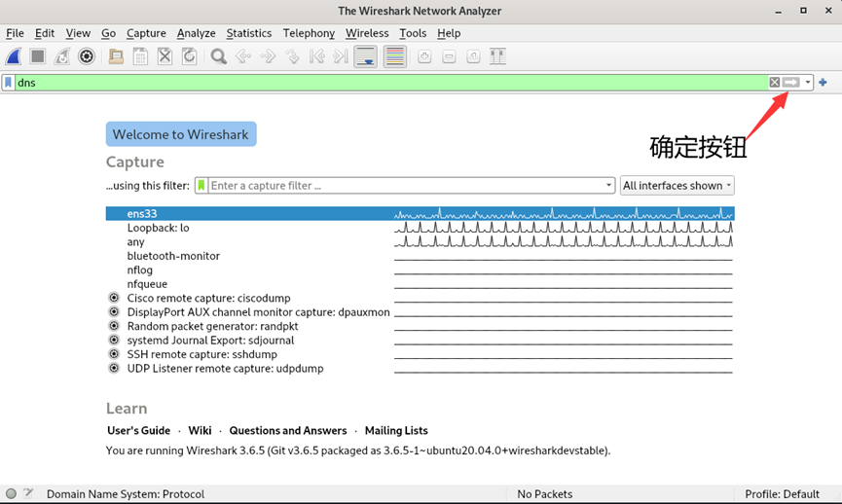Screen dimensions: 842x504
Task: Restart the current capture
Action: [62, 56]
